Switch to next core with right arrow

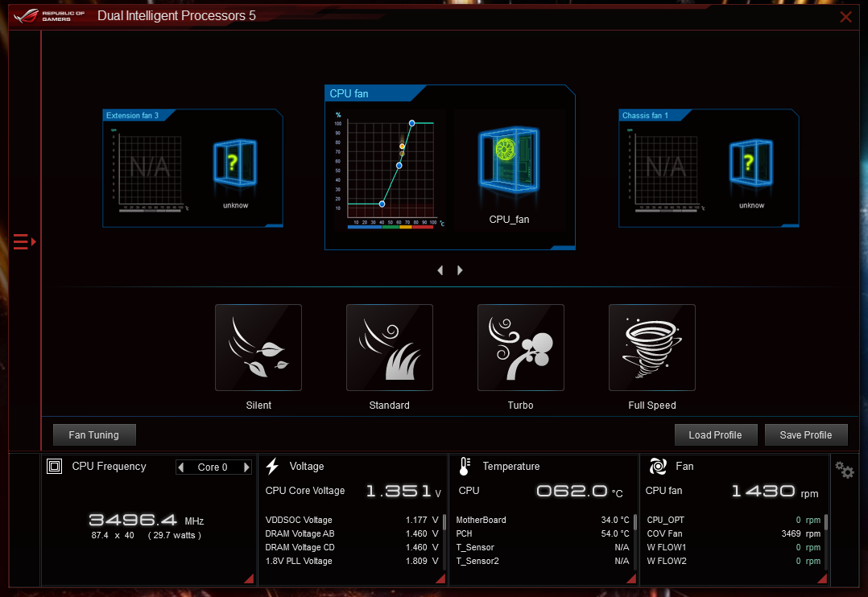point(246,467)
